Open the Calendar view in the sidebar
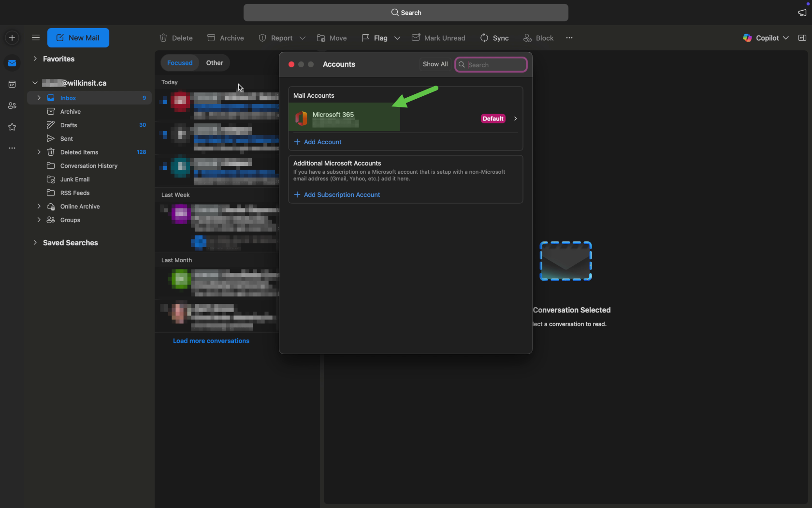This screenshot has width=812, height=508. pos(12,84)
